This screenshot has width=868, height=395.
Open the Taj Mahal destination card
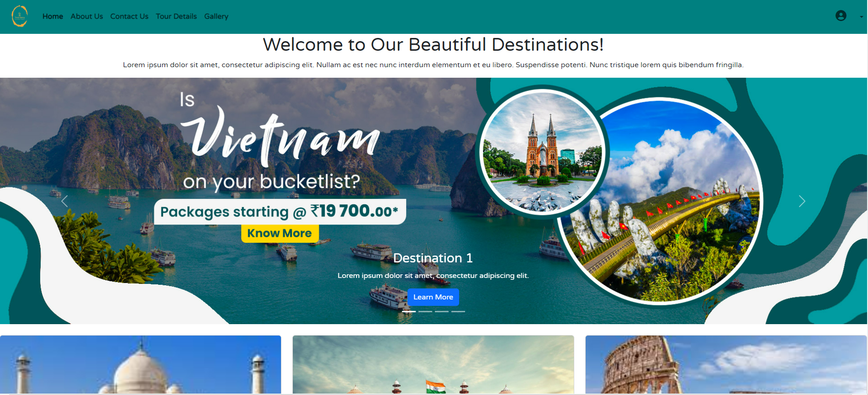[140, 365]
